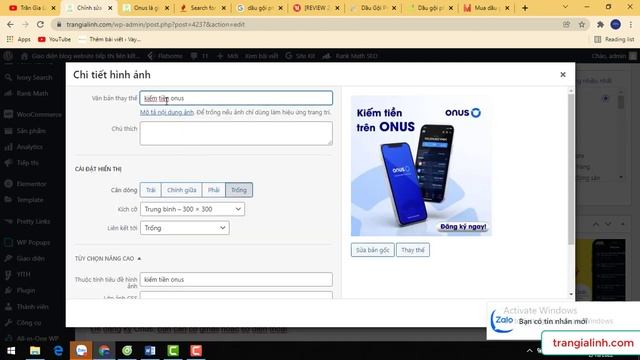Click the address bar URL
The width and height of the screenshot is (640, 360).
coord(156,24)
